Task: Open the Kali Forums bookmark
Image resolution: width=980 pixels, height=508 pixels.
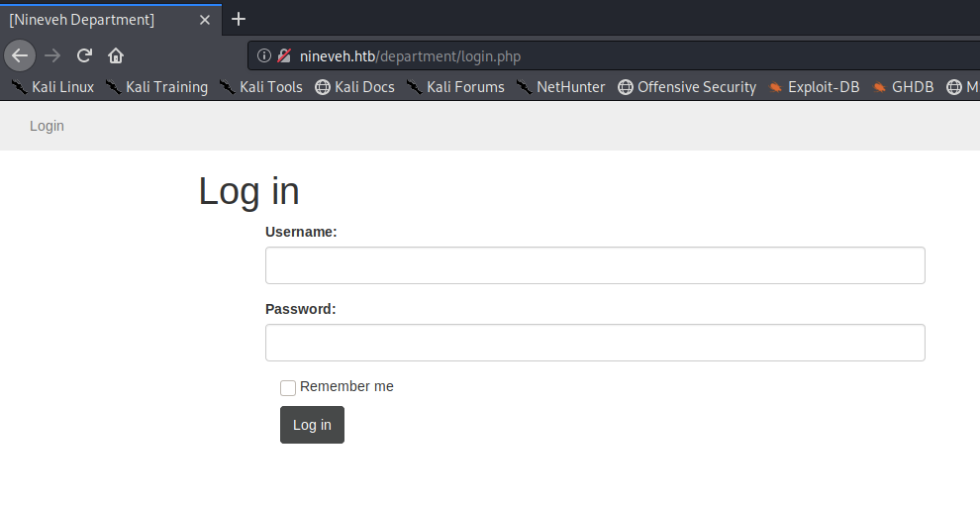Action: click(x=455, y=87)
